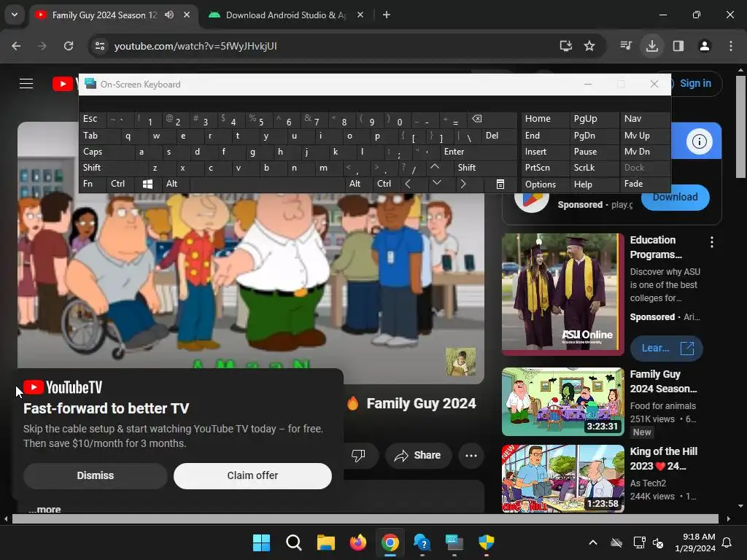The height and width of the screenshot is (560, 747).
Task: Toggle the Chrome side panel
Action: 678,46
